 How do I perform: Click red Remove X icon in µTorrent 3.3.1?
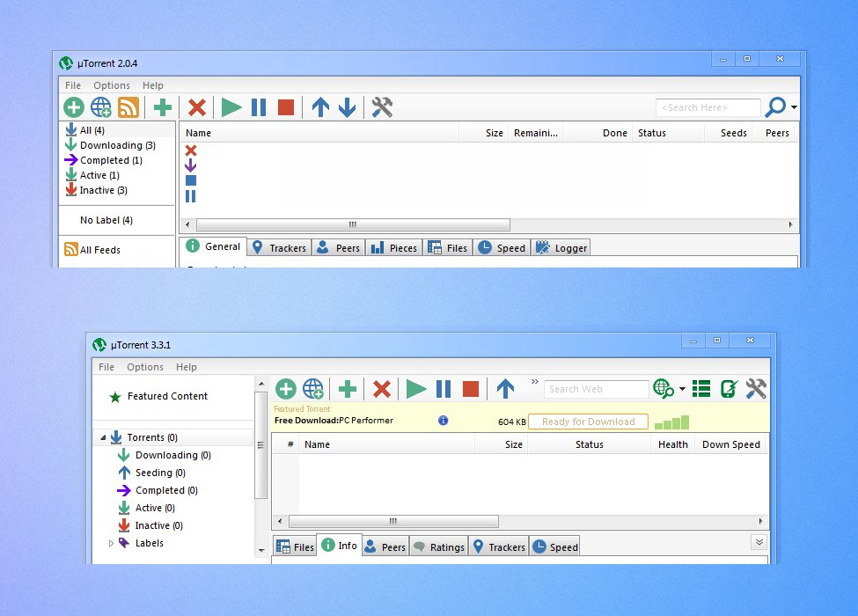[381, 389]
